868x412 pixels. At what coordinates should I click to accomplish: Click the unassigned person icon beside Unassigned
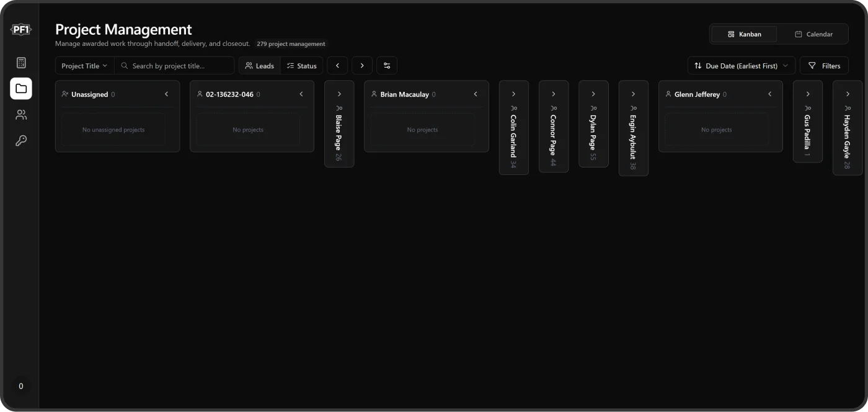(x=65, y=94)
